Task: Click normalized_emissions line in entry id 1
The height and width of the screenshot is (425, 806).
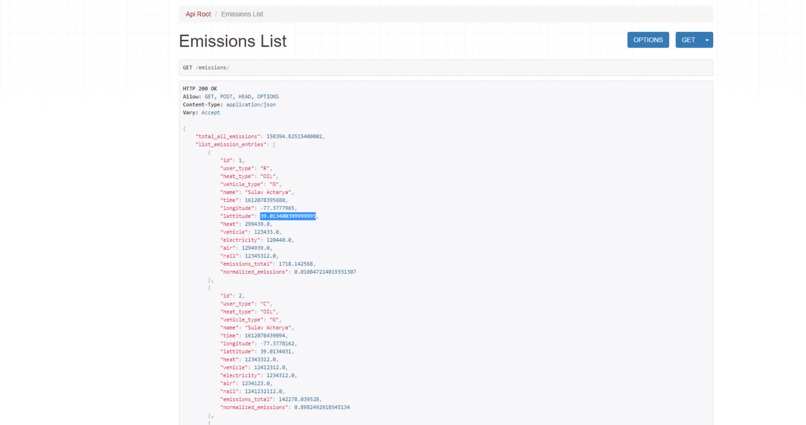Action: point(288,272)
